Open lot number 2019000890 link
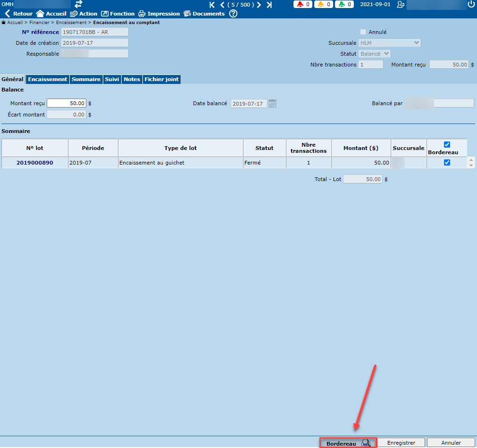Image resolution: width=477 pixels, height=448 pixels. pyautogui.click(x=35, y=163)
